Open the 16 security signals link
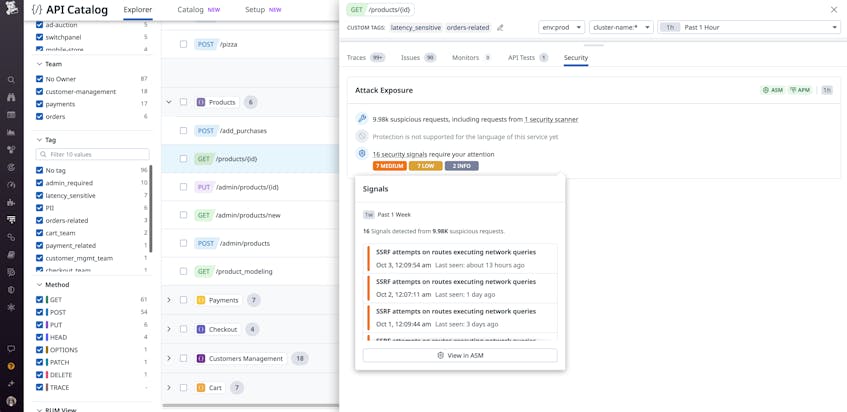 point(400,154)
